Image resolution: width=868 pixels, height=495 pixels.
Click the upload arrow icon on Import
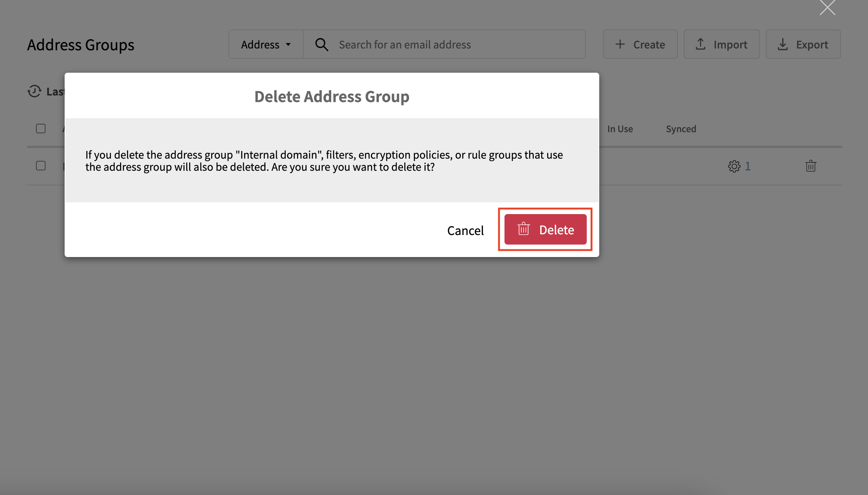click(x=700, y=44)
